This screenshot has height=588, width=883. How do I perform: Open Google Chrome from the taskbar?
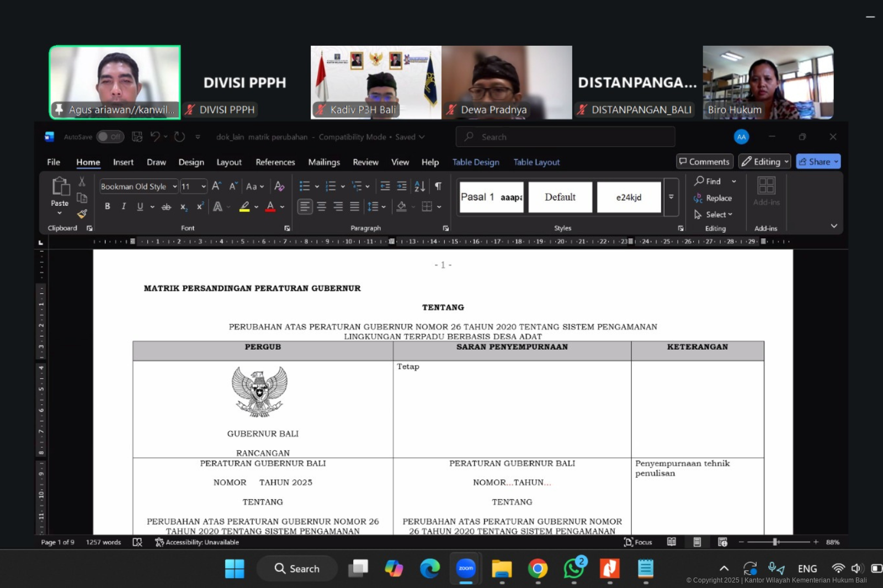pyautogui.click(x=538, y=569)
